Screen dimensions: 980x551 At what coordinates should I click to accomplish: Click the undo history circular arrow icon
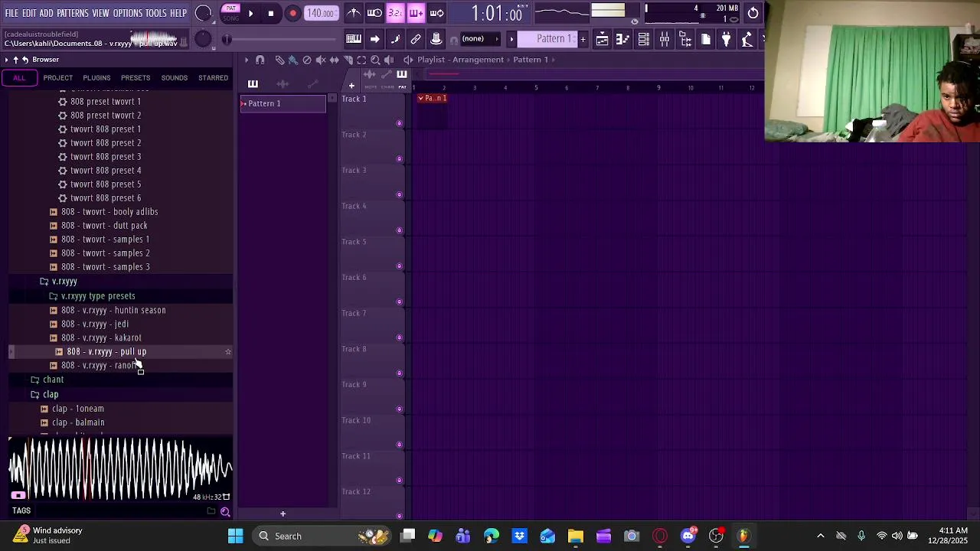click(753, 12)
